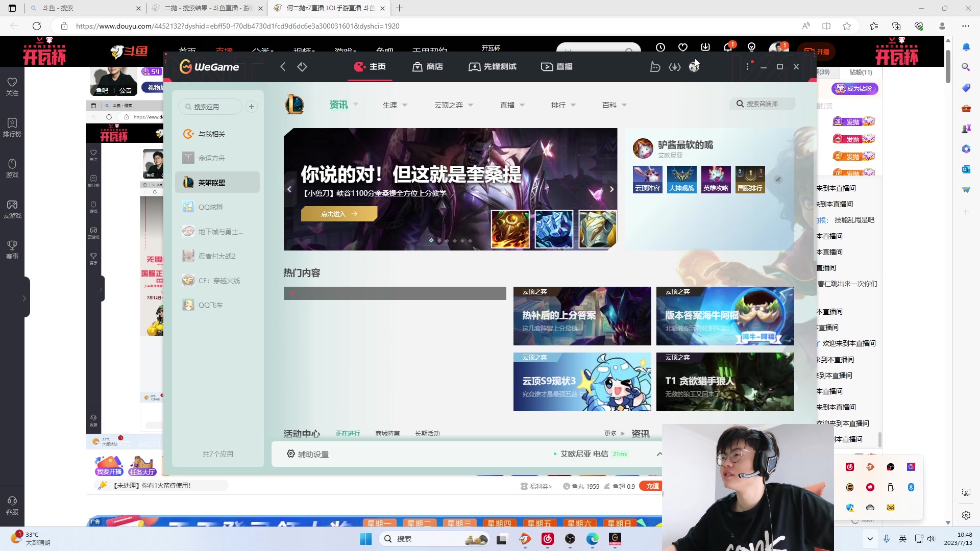Click 排行榜 in Douyu left sidebar
This screenshot has width=980, height=551.
[12, 128]
